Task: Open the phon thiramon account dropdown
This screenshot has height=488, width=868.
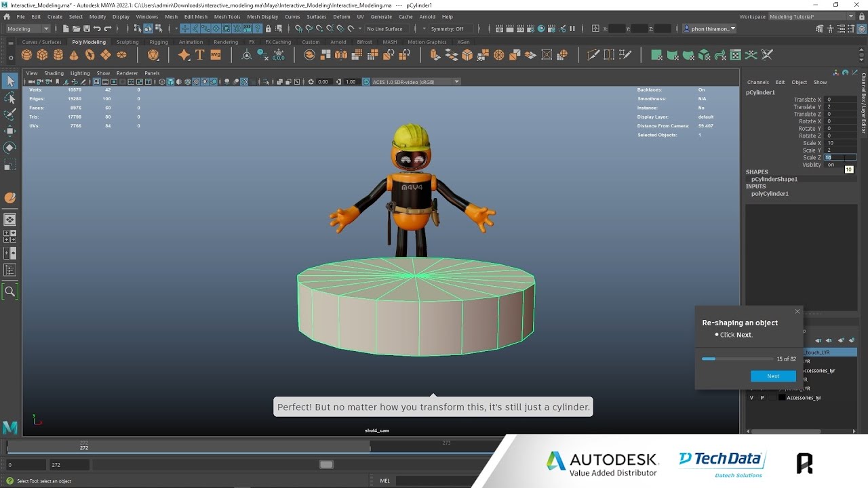Action: click(x=709, y=28)
